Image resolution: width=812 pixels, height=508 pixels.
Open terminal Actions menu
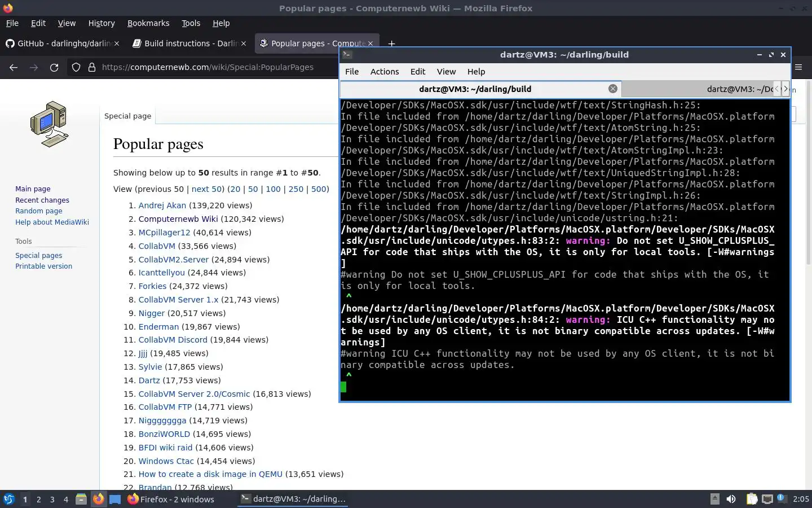tap(385, 72)
